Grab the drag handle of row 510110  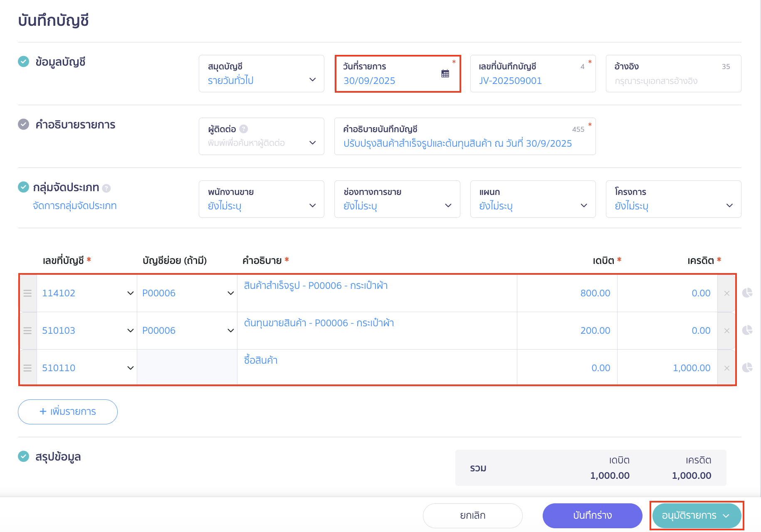(x=27, y=368)
